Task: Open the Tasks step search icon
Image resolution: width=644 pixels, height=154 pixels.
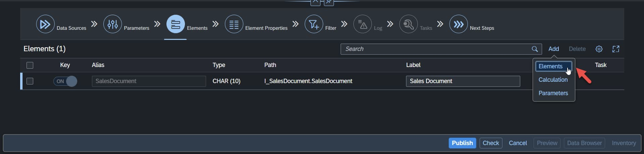Action: [408, 24]
